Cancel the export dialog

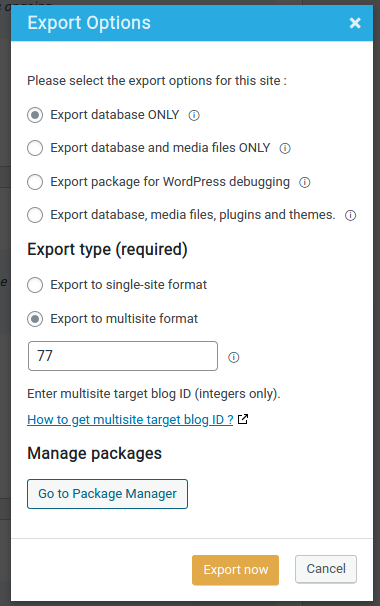[x=326, y=569]
